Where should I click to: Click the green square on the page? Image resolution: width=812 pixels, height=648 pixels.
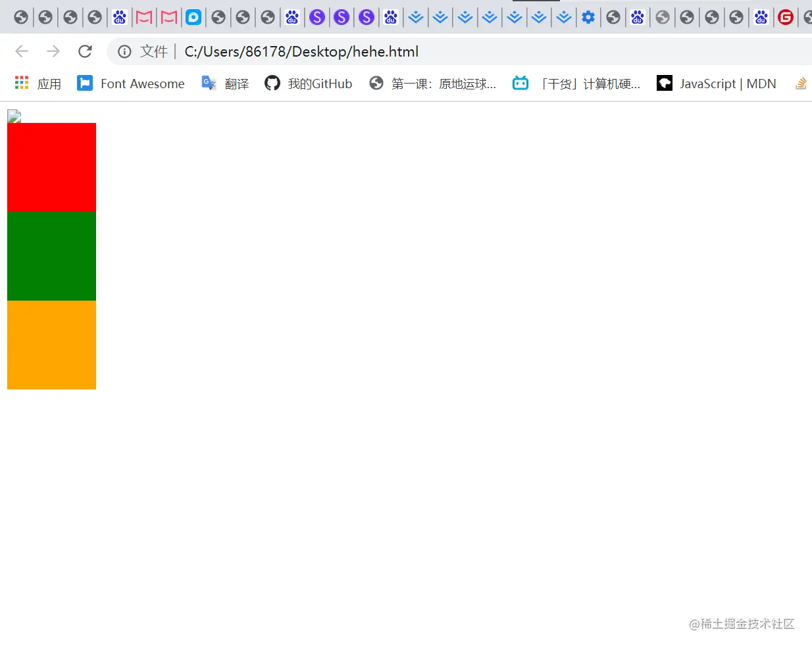tap(51, 256)
